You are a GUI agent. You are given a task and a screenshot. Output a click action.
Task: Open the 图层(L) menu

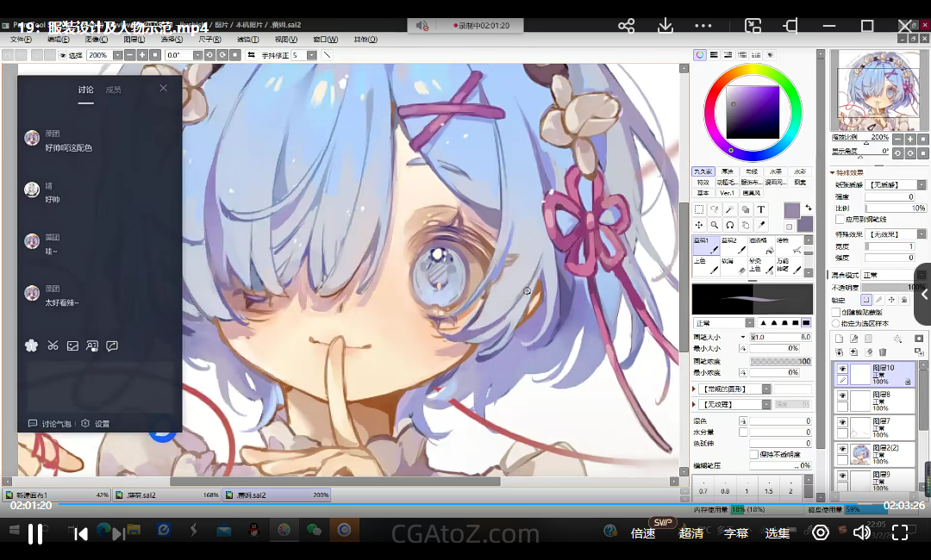(134, 40)
